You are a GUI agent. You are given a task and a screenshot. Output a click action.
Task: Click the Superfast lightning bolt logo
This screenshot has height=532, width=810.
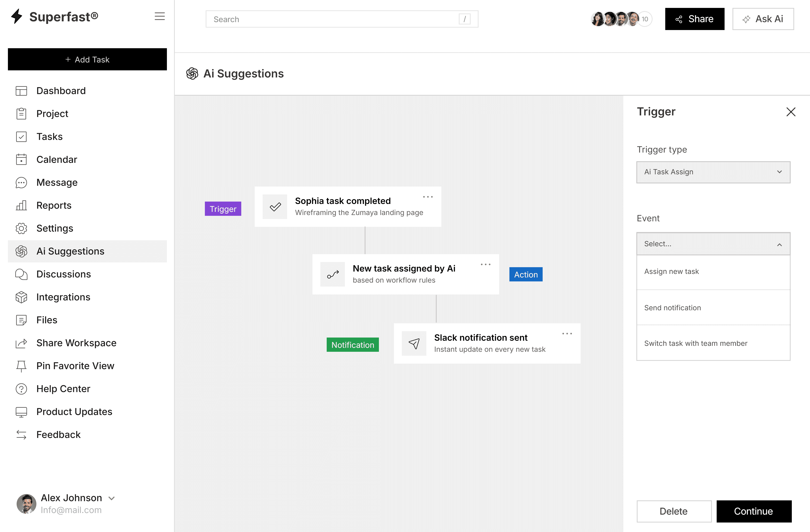(16, 16)
